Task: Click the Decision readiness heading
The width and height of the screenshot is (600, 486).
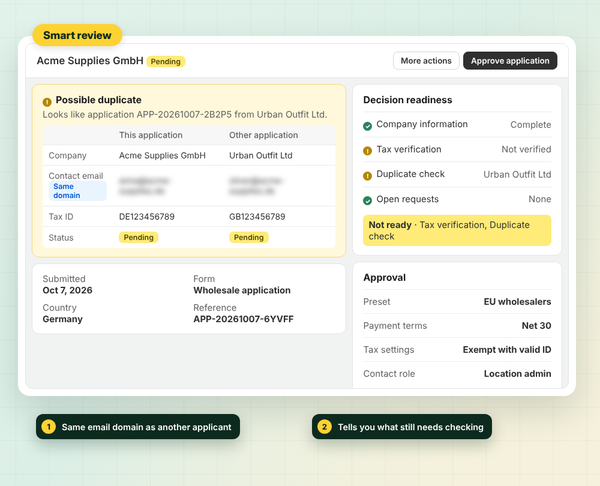Action: point(408,100)
